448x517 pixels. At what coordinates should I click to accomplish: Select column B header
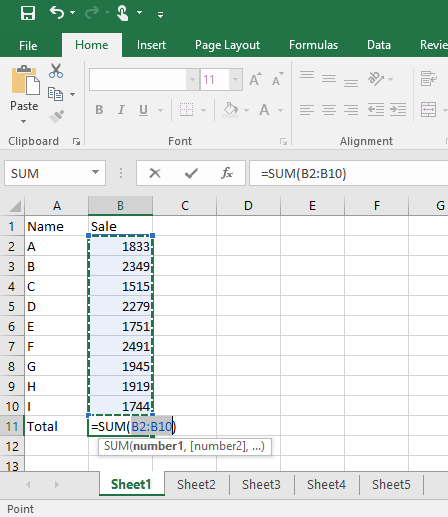[x=120, y=205]
